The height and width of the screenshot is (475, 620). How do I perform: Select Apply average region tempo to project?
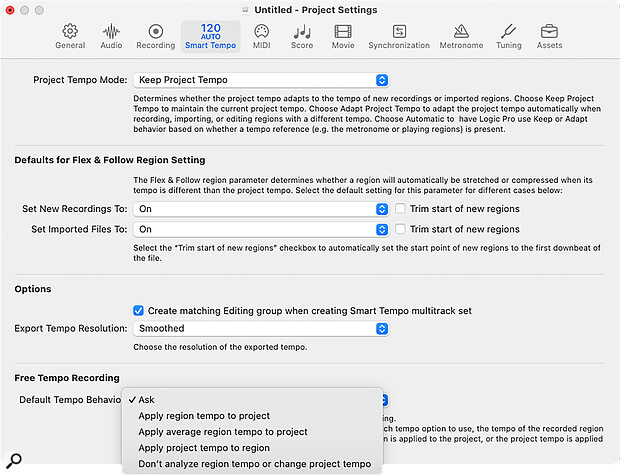click(223, 431)
